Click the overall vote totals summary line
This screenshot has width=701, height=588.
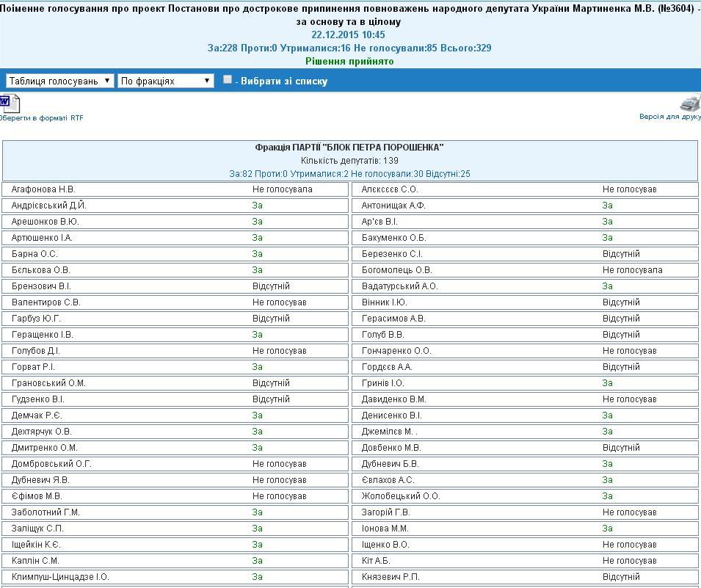point(349,48)
